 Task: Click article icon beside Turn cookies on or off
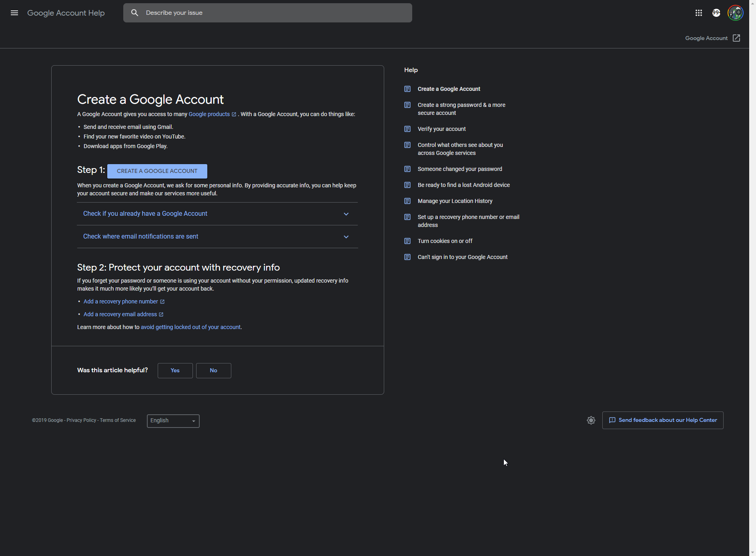point(407,241)
